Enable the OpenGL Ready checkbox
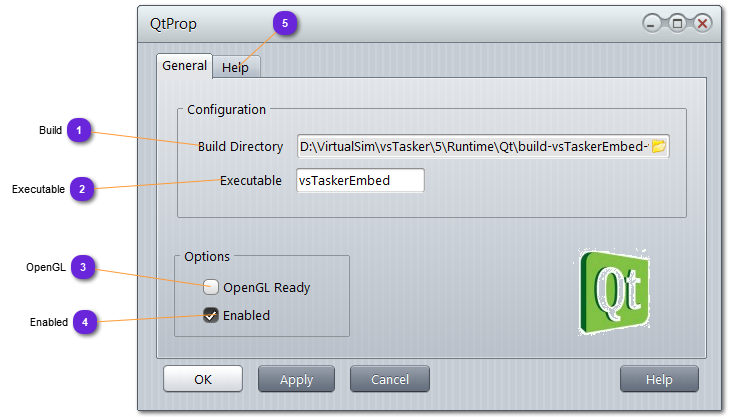731x420 pixels. (211, 287)
